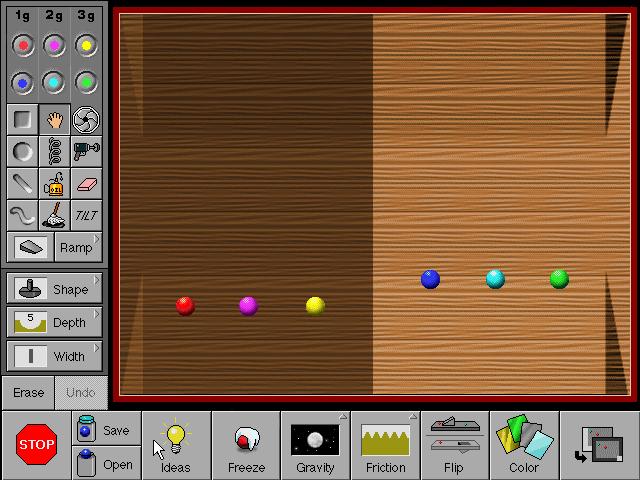The width and height of the screenshot is (640, 480).
Task: Open the Width options menu
Action: click(x=54, y=356)
